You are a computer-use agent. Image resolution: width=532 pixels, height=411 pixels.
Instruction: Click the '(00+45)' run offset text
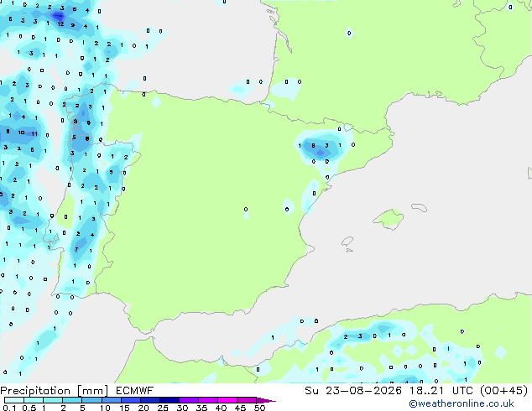point(504,391)
